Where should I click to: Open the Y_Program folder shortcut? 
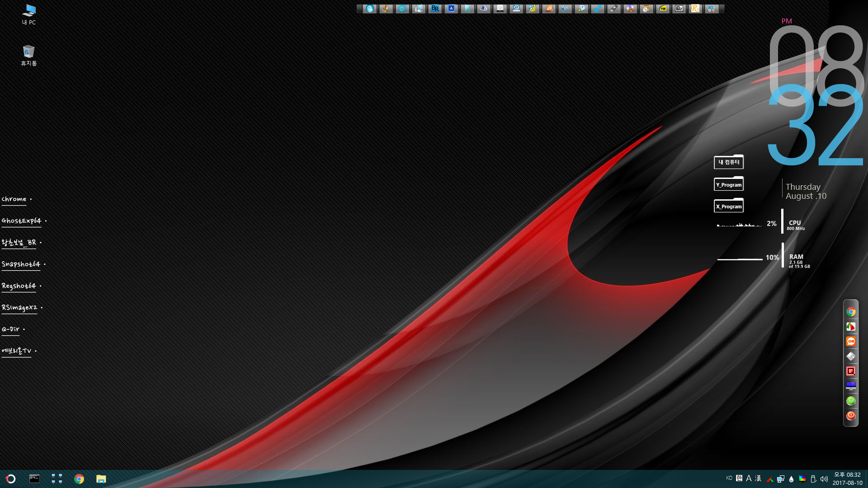click(729, 184)
